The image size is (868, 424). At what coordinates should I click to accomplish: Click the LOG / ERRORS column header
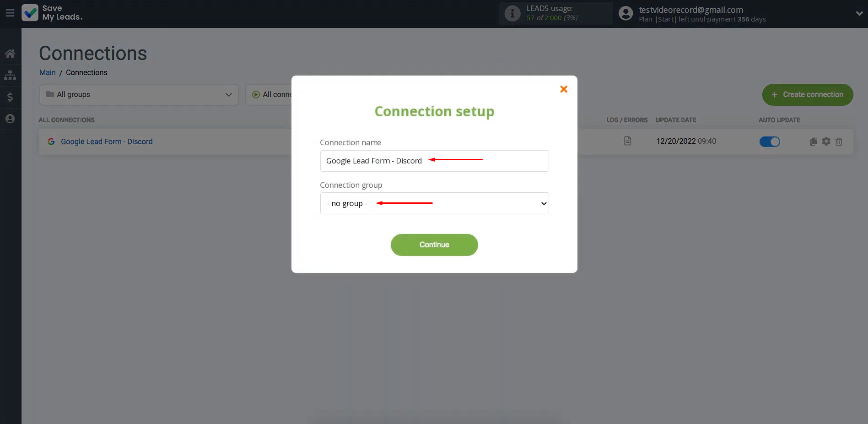[x=627, y=120]
